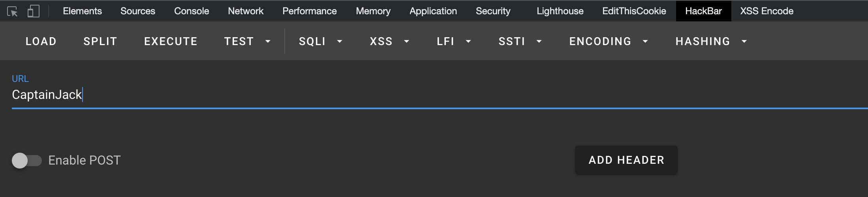Image resolution: width=868 pixels, height=197 pixels.
Task: Open the XSS payload dropdown
Action: point(389,42)
